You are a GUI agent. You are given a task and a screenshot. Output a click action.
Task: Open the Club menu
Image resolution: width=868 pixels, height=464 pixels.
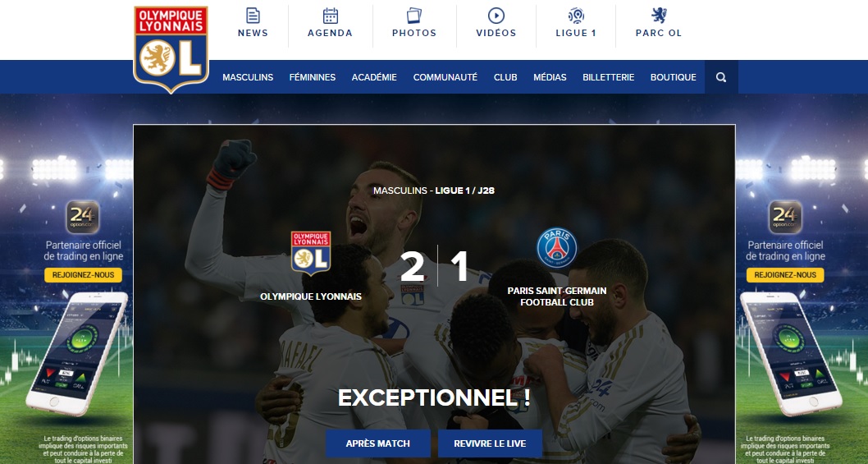point(505,77)
